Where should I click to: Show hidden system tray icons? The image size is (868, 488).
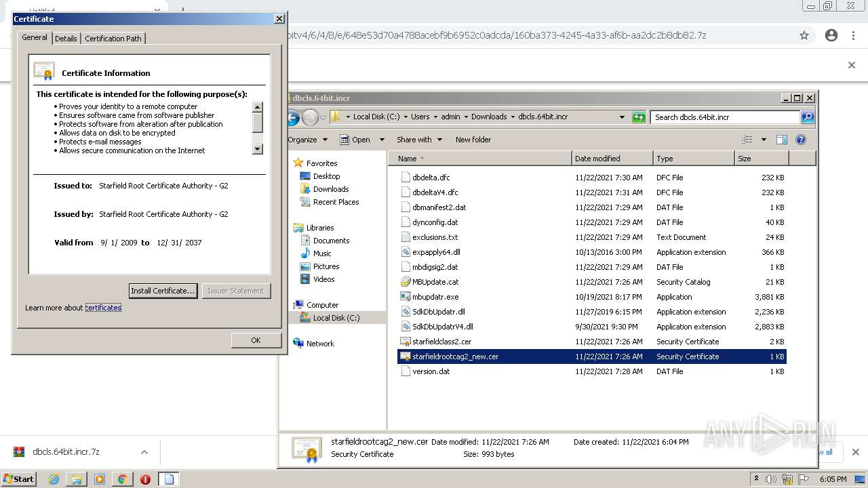click(x=757, y=479)
